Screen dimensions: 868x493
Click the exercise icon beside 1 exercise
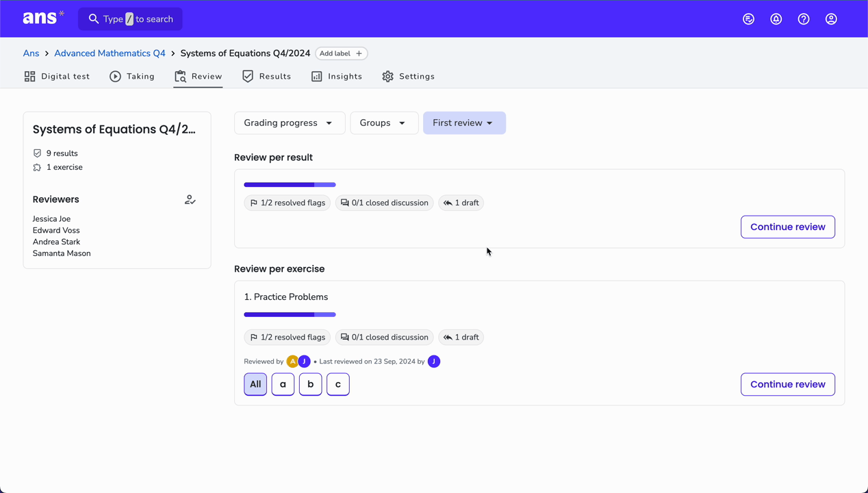pyautogui.click(x=37, y=167)
